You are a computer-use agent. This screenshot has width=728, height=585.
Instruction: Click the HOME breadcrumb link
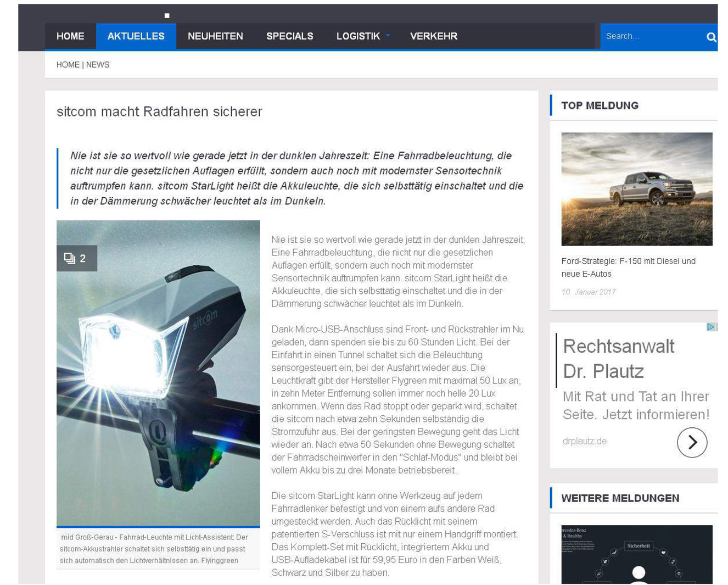tap(68, 65)
